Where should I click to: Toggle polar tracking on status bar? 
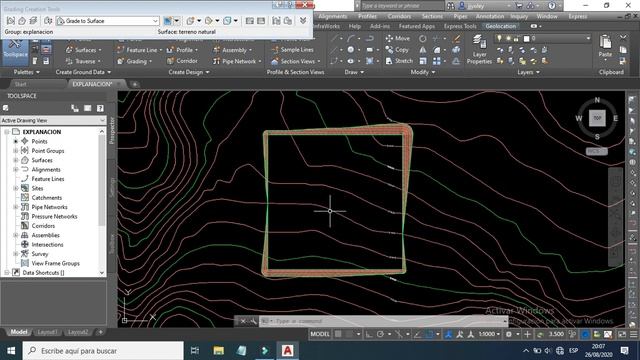click(380, 334)
